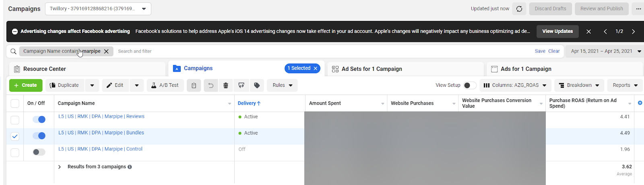
Task: Click the 4.49 ROAS value
Action: point(625,133)
